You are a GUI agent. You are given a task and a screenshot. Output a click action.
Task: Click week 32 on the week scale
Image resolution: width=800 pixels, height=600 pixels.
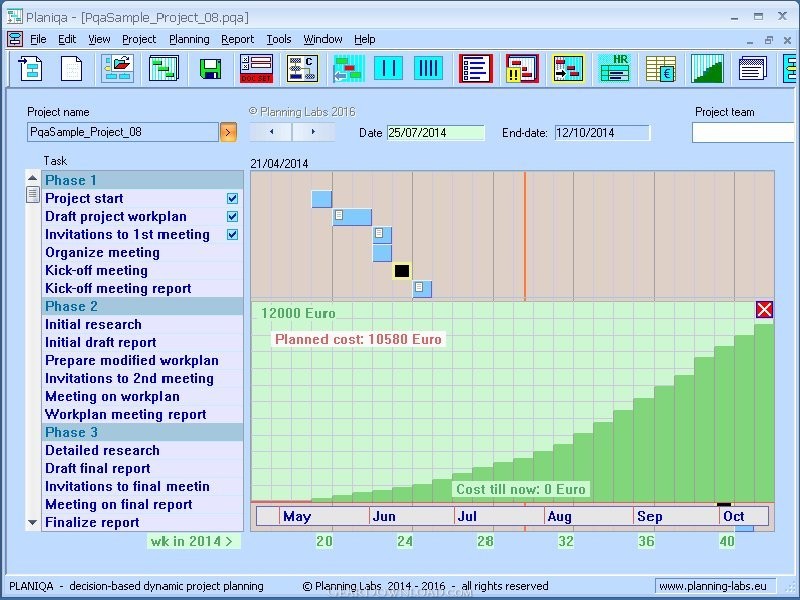[566, 541]
